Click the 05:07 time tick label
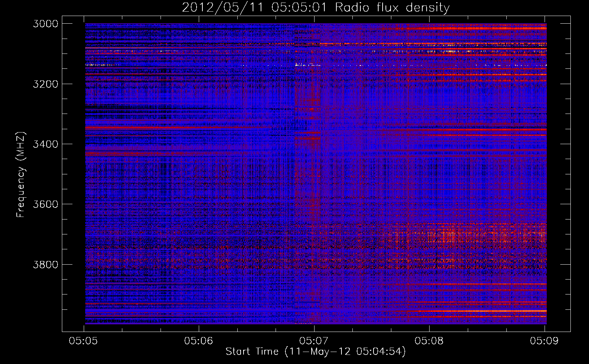 pyautogui.click(x=314, y=341)
